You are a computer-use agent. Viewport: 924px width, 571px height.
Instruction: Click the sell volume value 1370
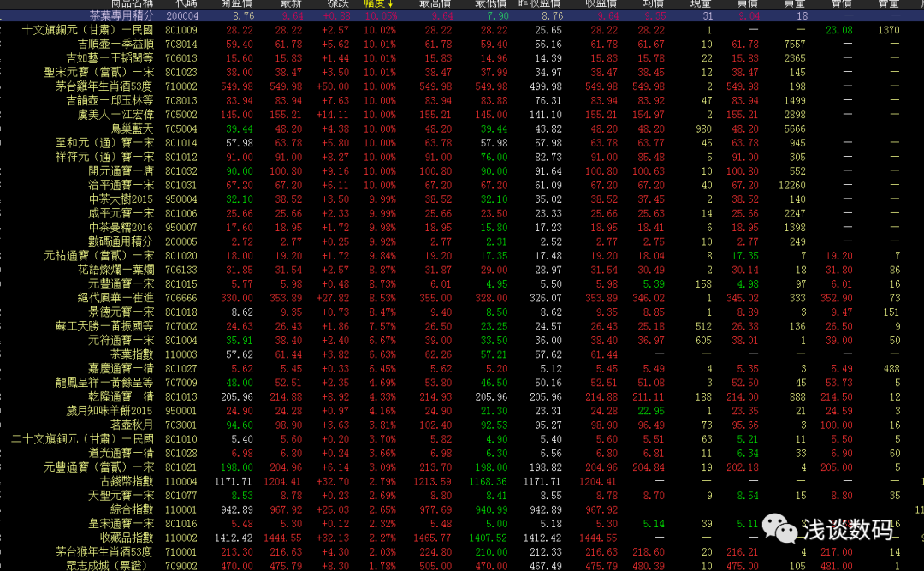[888, 30]
